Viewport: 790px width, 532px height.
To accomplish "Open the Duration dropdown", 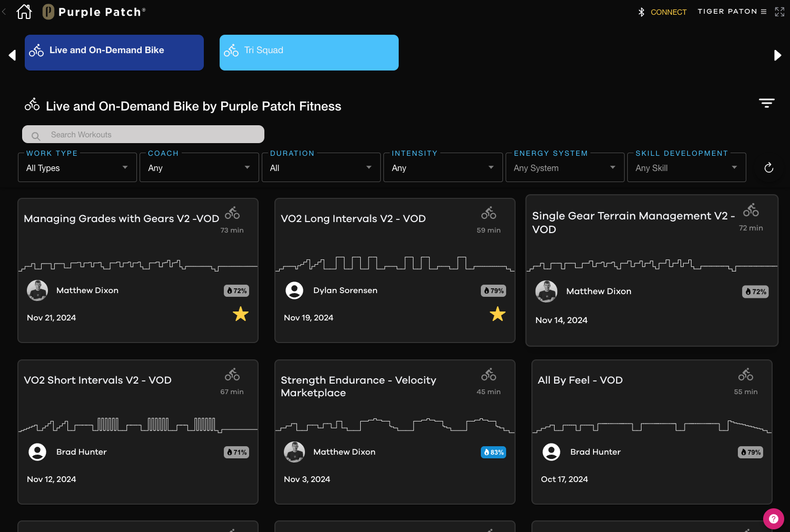I will click(321, 168).
